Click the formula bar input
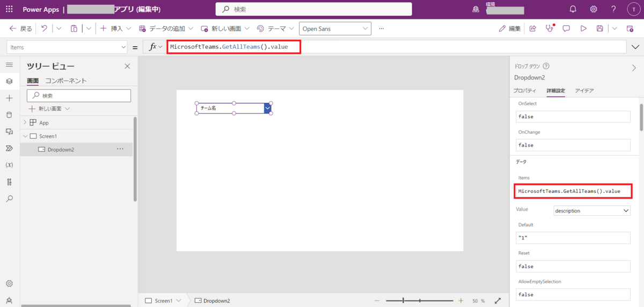The width and height of the screenshot is (644, 307). coord(397,47)
